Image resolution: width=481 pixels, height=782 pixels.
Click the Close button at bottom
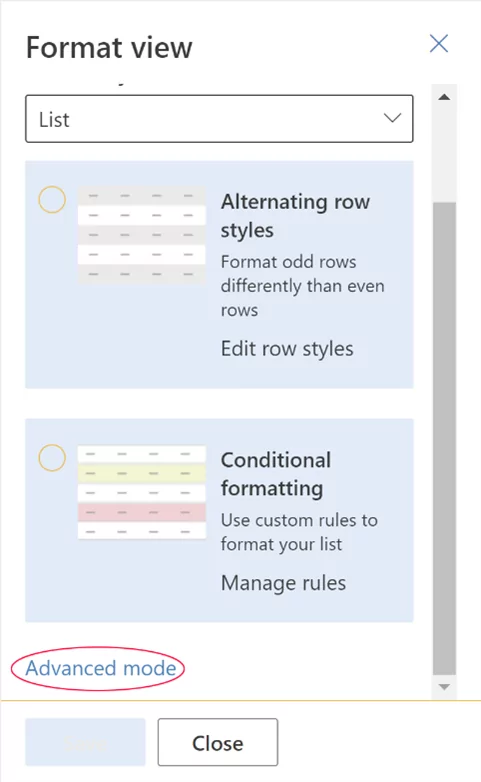coord(218,742)
